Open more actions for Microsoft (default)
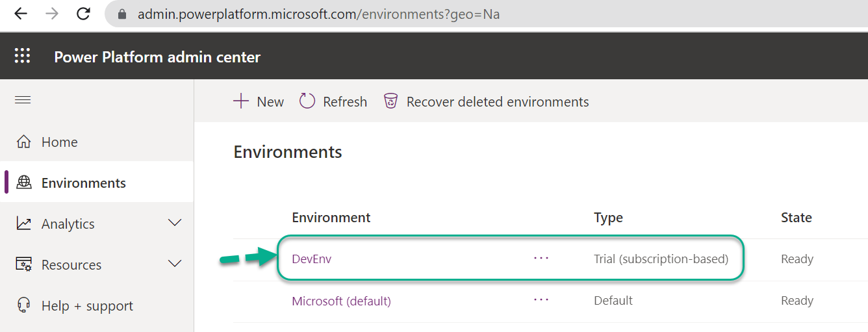 click(541, 300)
